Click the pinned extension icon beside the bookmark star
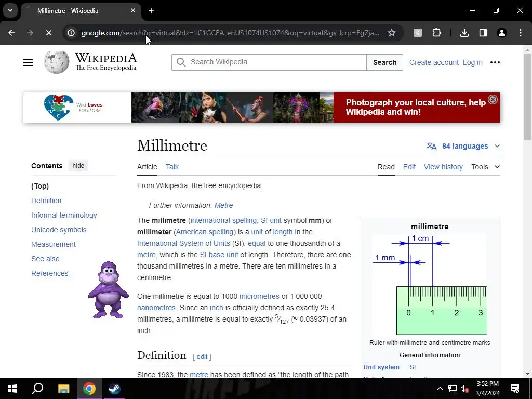 pyautogui.click(x=418, y=33)
